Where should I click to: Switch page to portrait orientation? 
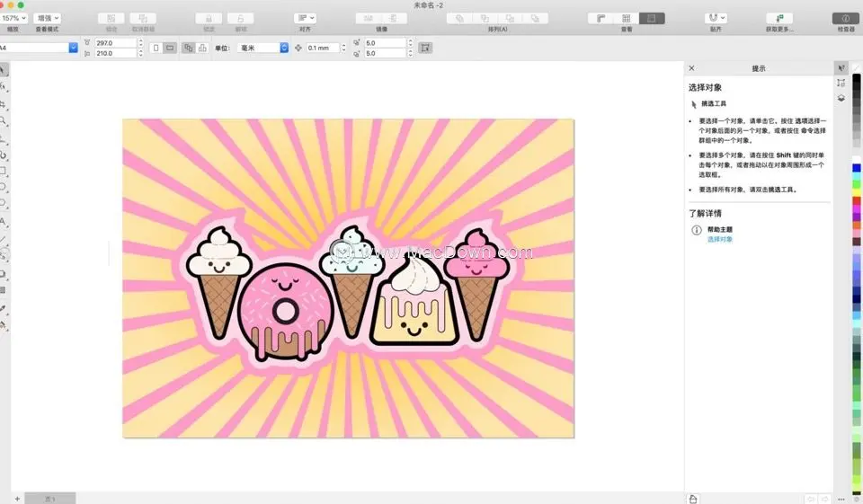tap(156, 48)
